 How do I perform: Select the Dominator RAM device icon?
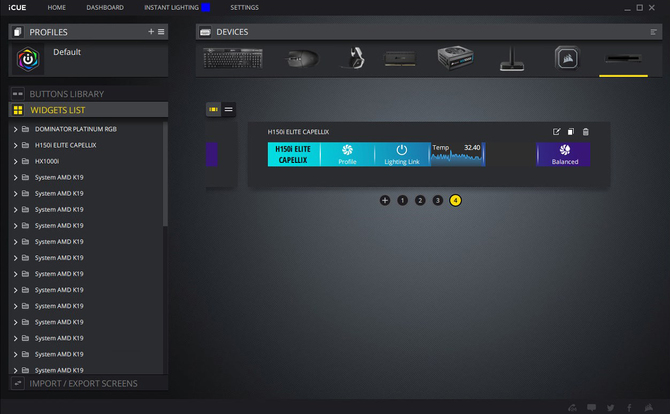(x=400, y=59)
